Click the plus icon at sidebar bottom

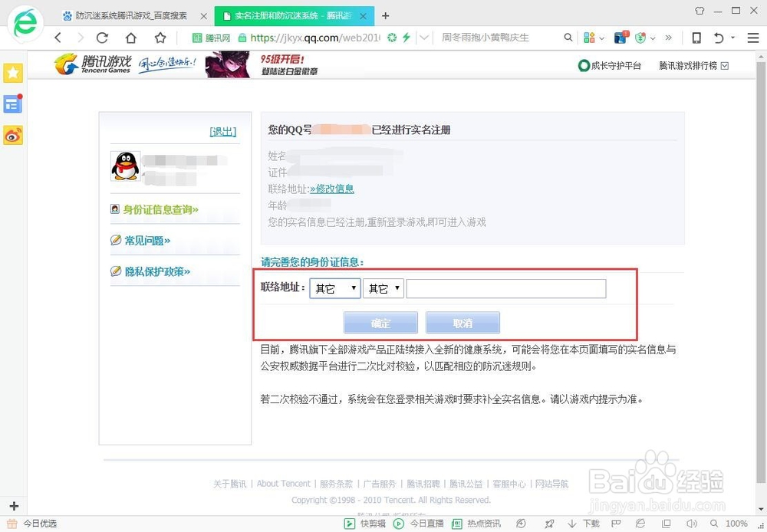click(14, 506)
